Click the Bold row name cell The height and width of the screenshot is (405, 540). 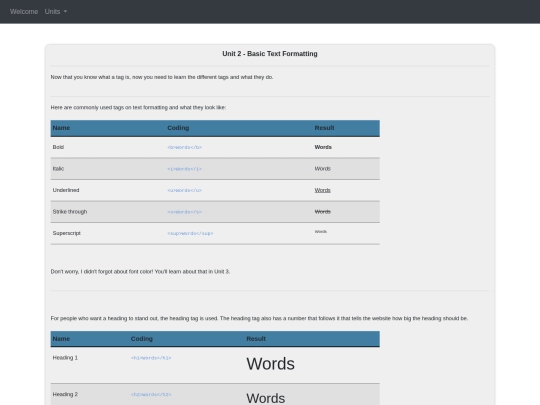[58, 147]
